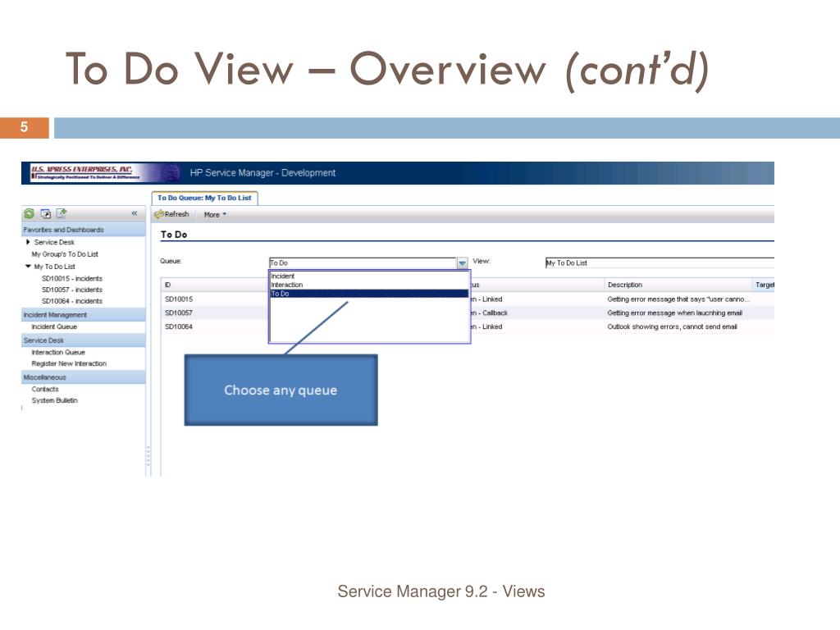Image resolution: width=840 pixels, height=630 pixels.
Task: Click the Favorites and Dashboards section header
Action: click(x=84, y=230)
